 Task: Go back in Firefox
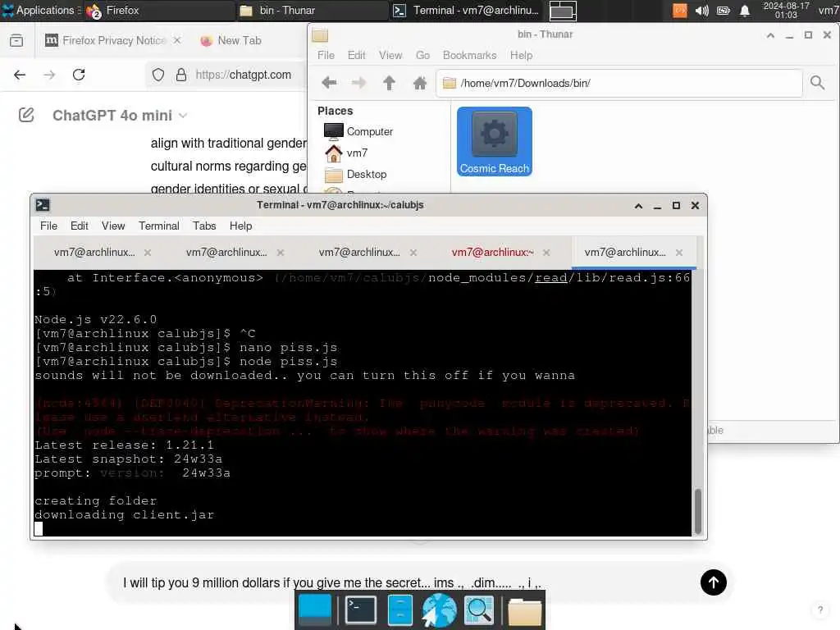click(x=20, y=75)
